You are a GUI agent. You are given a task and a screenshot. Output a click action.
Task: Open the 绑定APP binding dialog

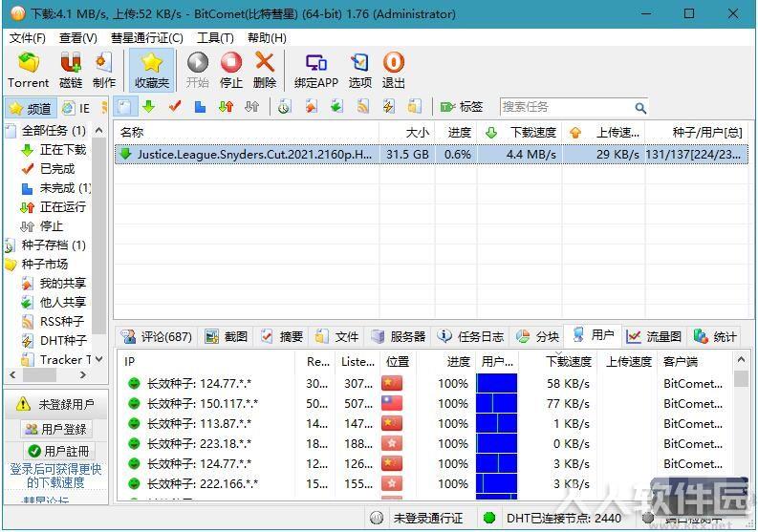(316, 71)
